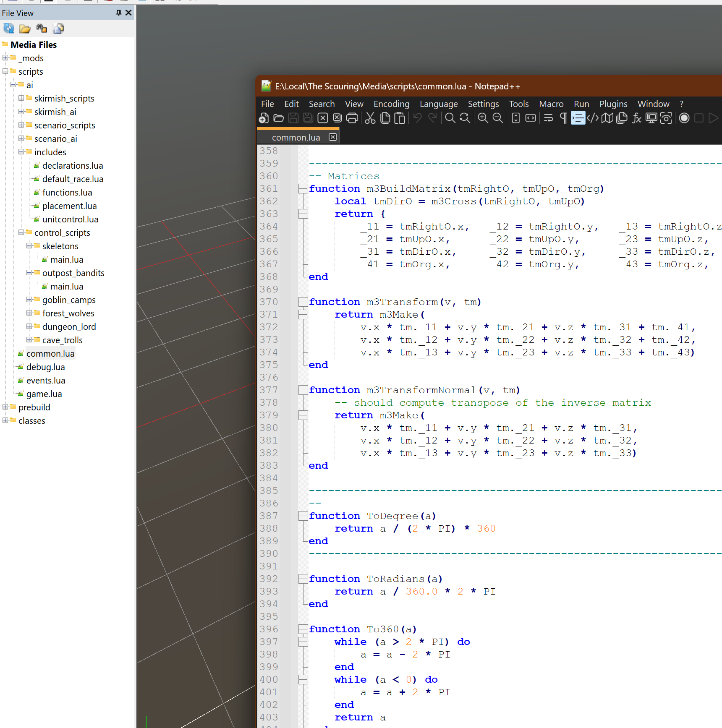Pin the File View panel
The image size is (722, 728).
click(119, 13)
